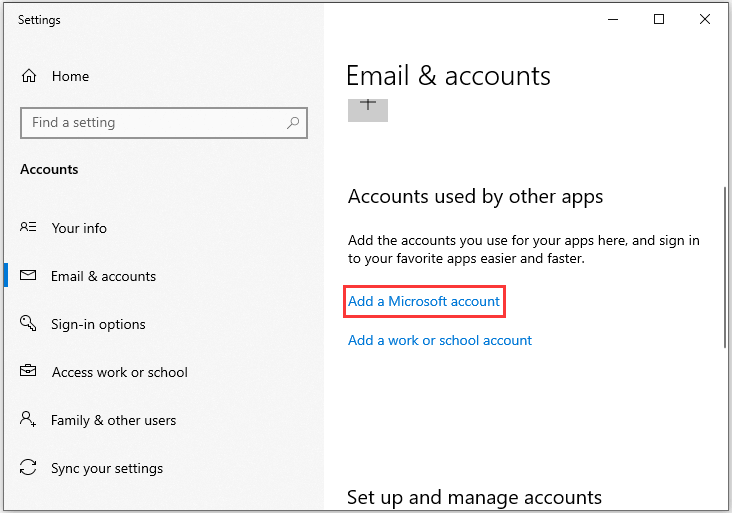Click the Sync your settings arrows icon
Image resolution: width=732 pixels, height=513 pixels.
click(x=28, y=467)
